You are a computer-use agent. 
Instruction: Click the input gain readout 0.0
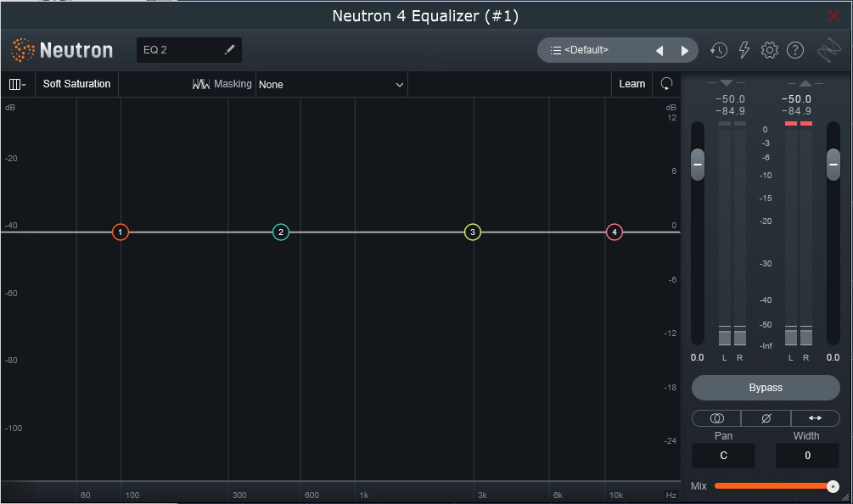(697, 357)
